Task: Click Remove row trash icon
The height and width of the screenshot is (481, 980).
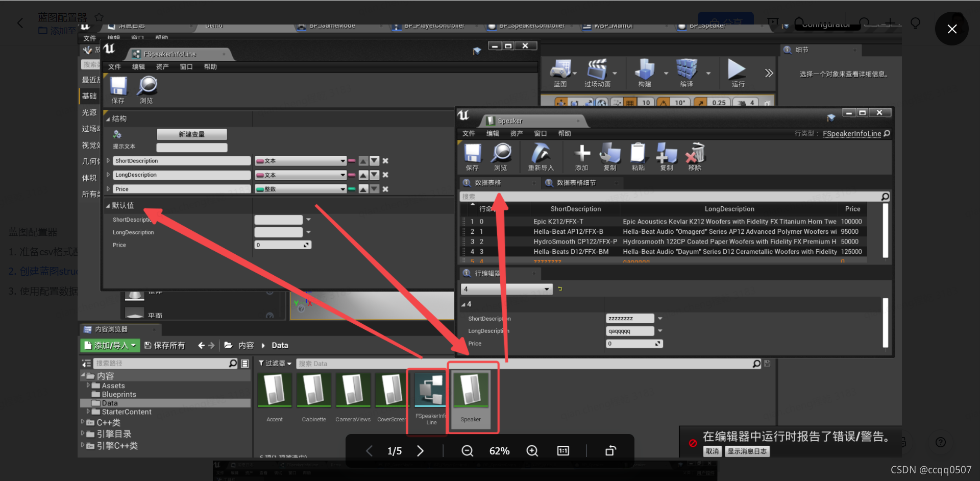Action: pyautogui.click(x=695, y=157)
